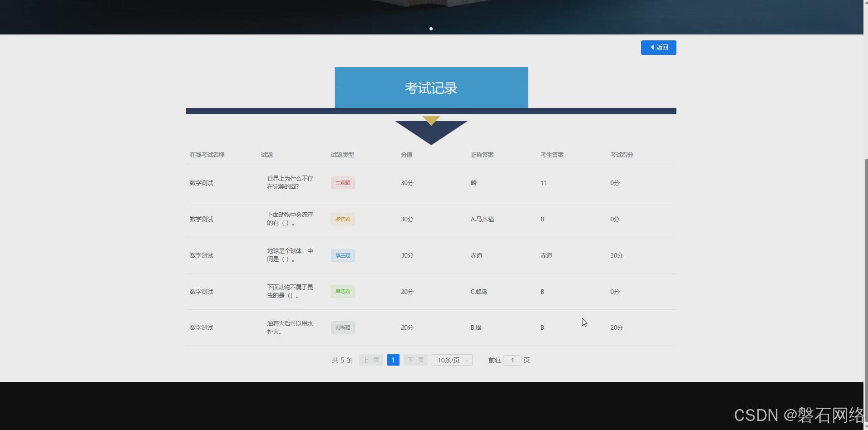
Task: Select the carousel indicator dot at the top
Action: [430, 29]
